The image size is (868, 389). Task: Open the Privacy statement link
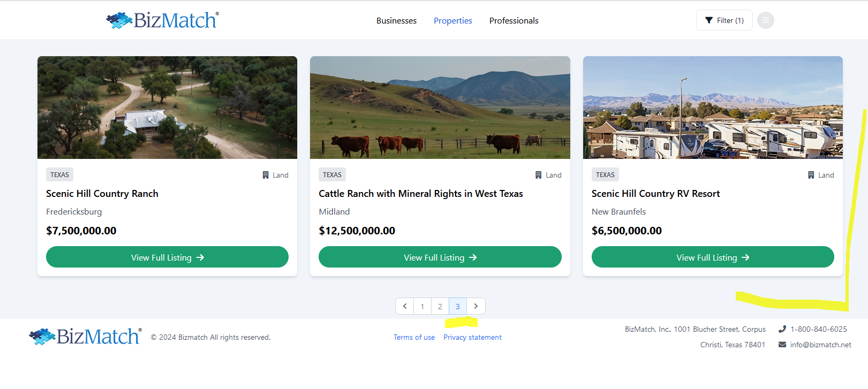pos(472,337)
